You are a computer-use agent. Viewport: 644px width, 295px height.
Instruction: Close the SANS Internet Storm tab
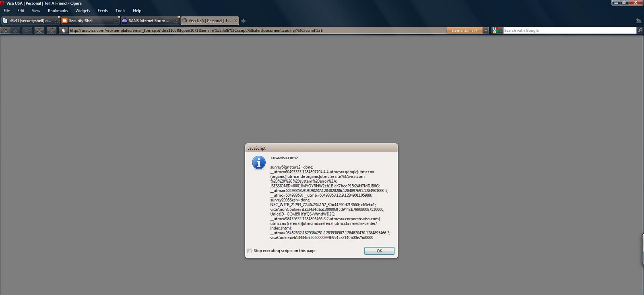coord(175,21)
